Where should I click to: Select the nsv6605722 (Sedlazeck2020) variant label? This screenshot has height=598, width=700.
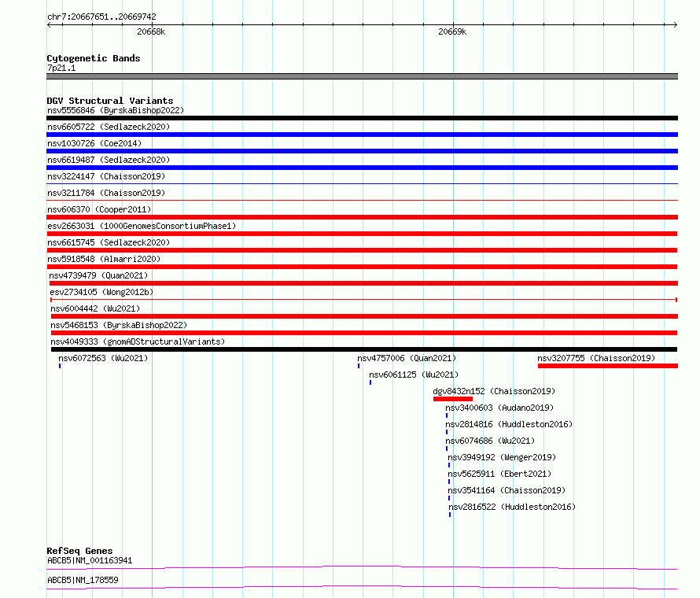point(109,127)
